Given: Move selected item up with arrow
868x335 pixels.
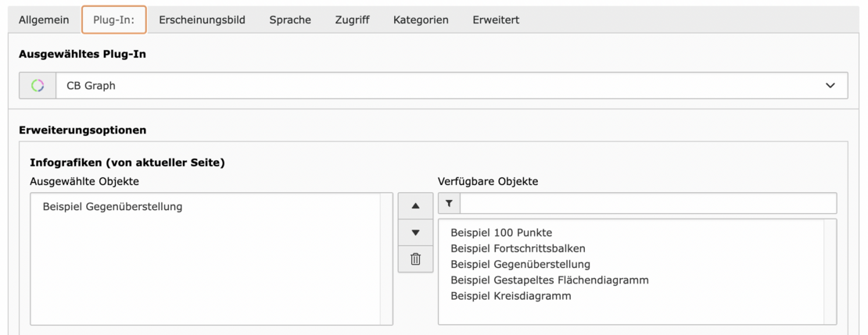Looking at the screenshot, I should tap(415, 206).
